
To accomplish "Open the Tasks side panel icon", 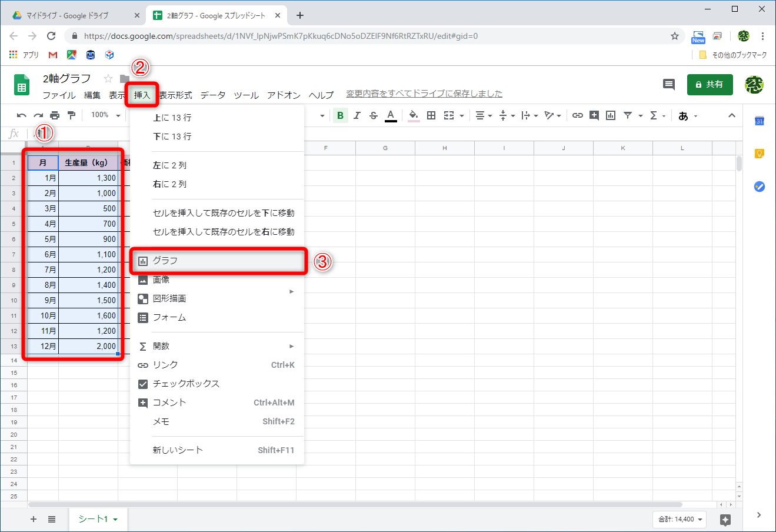I will click(x=760, y=187).
